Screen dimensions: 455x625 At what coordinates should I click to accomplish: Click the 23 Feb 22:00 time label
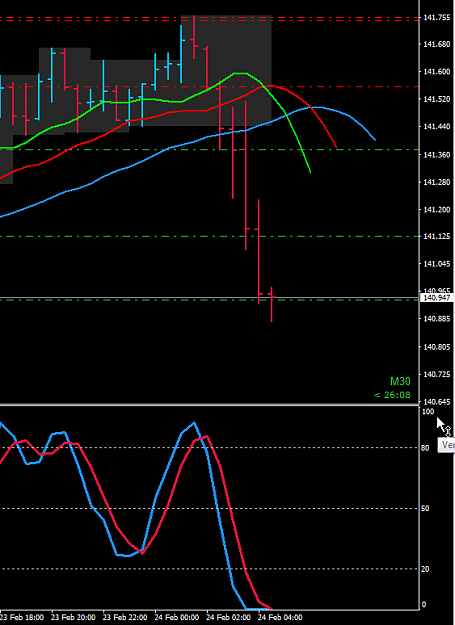click(x=125, y=617)
